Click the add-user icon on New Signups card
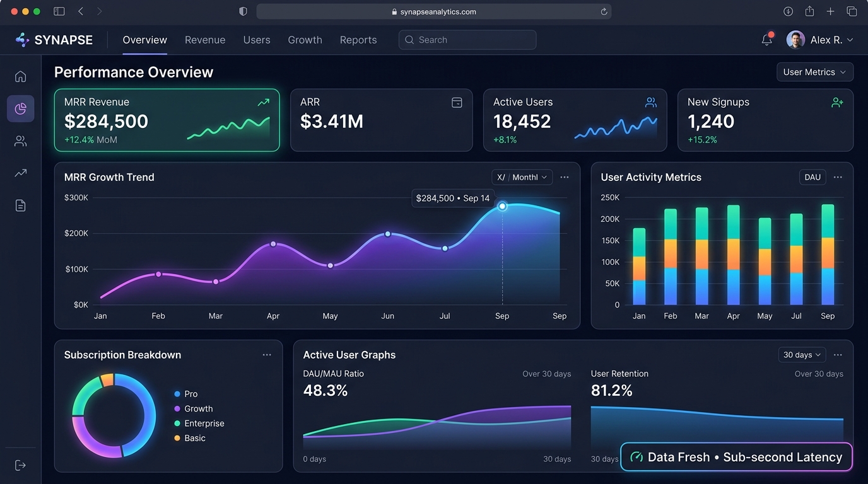The width and height of the screenshot is (868, 484). [x=838, y=102]
